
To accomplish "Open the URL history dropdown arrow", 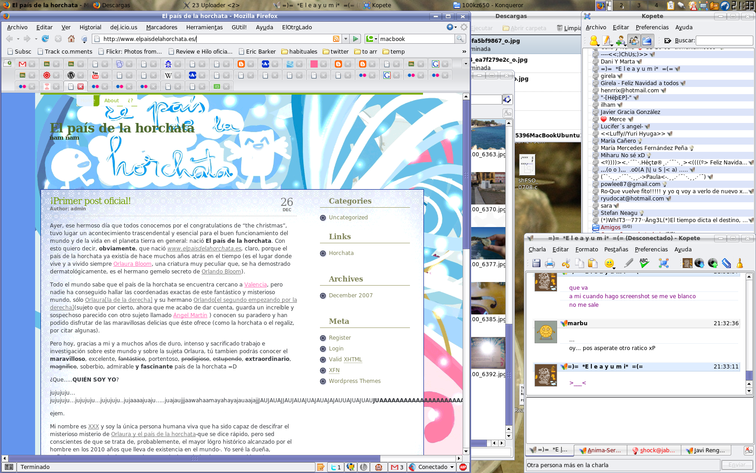I will click(346, 39).
